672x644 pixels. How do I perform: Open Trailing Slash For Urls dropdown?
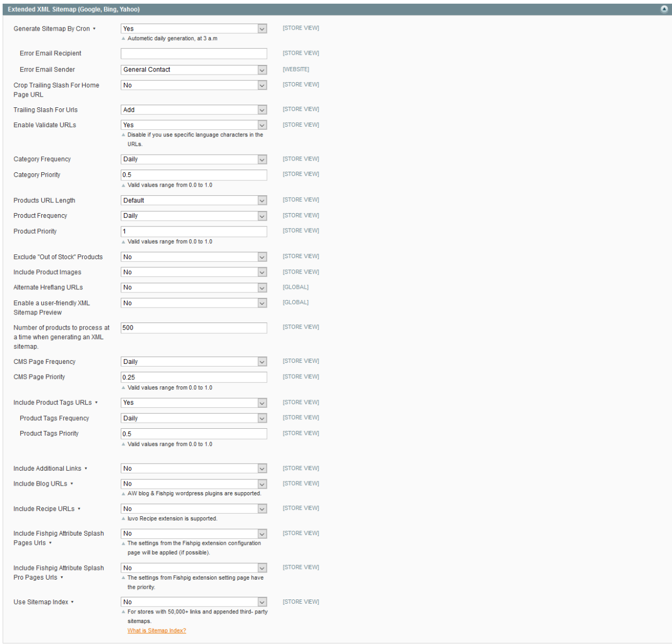tap(194, 110)
